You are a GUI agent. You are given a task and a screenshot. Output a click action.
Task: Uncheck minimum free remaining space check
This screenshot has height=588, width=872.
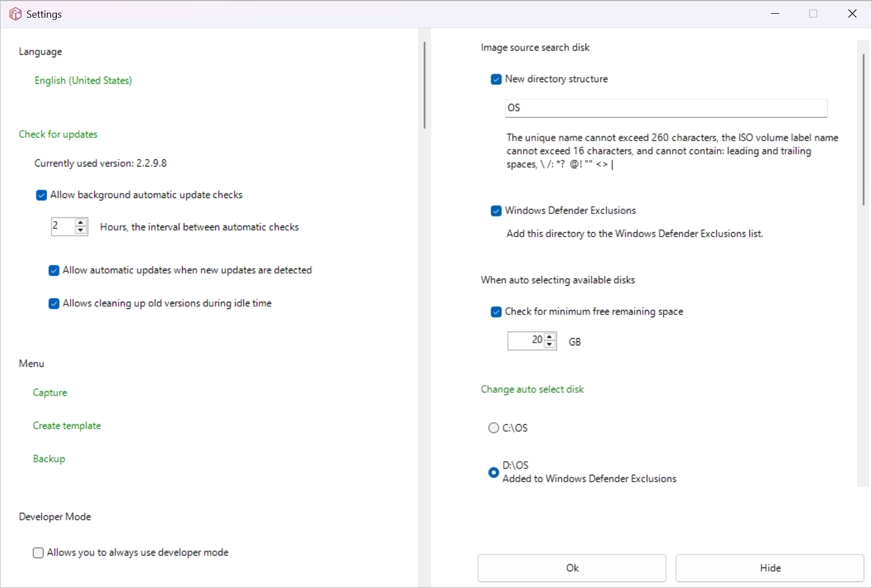496,312
